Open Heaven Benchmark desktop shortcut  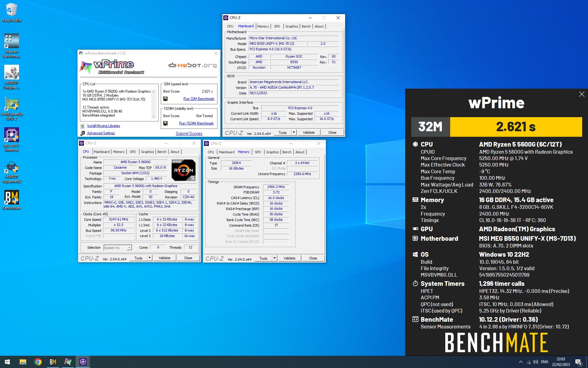(12, 46)
